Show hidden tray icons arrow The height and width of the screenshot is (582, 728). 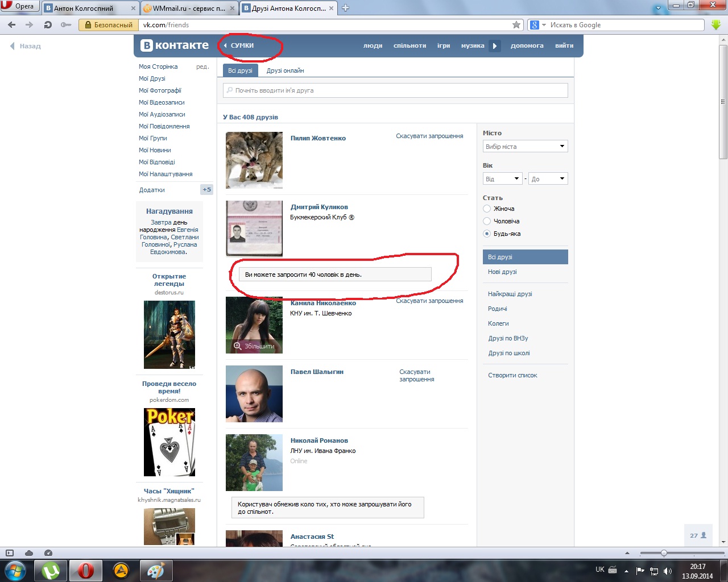click(x=626, y=571)
